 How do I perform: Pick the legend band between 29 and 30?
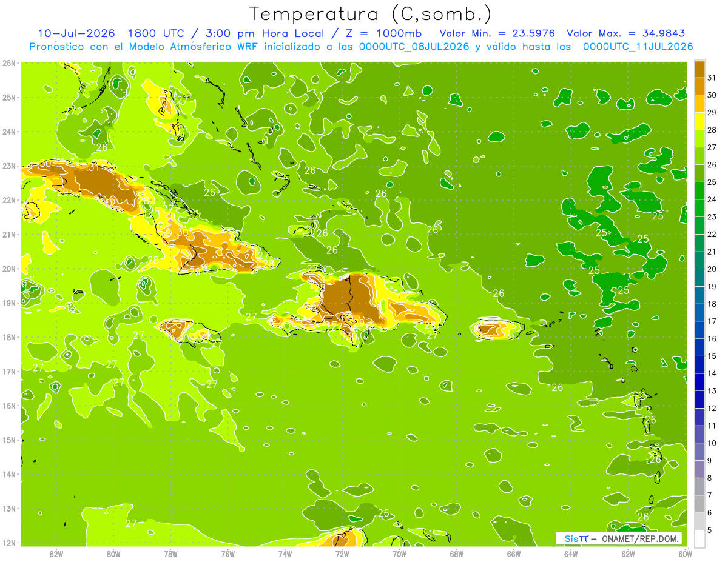pyautogui.click(x=700, y=104)
